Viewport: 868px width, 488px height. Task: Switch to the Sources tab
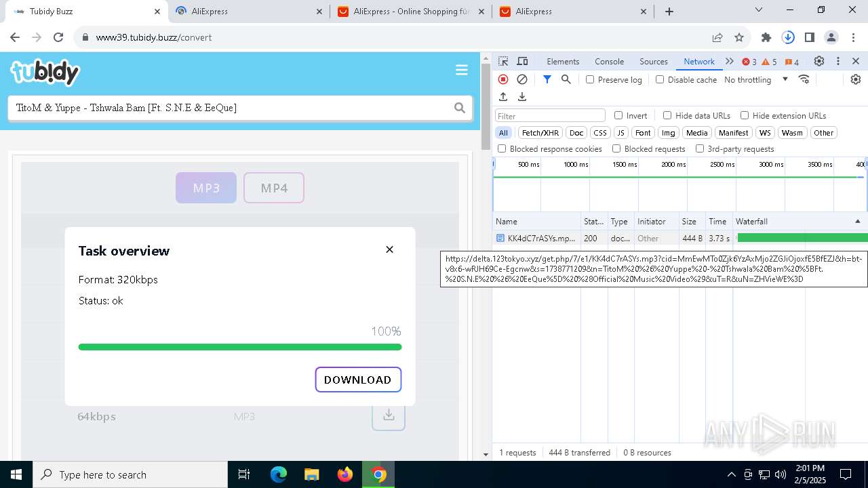click(x=654, y=61)
